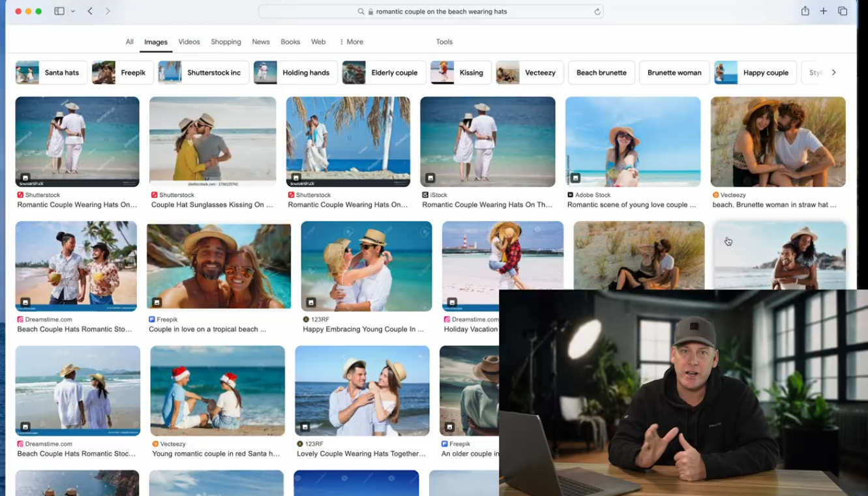Switch to the Books tab
868x496 pixels.
[290, 42]
